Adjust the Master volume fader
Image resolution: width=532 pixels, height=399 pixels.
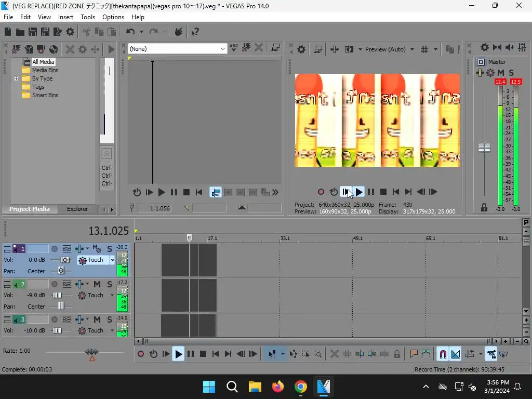click(x=484, y=148)
